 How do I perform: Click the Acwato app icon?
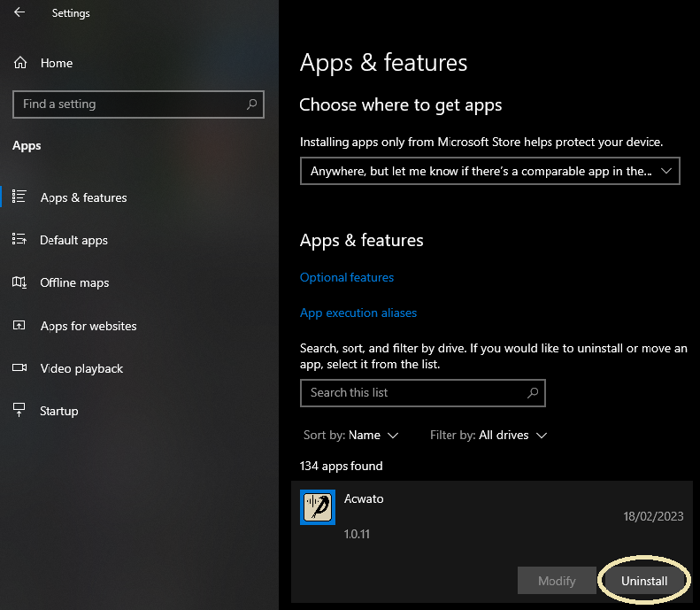click(x=318, y=507)
